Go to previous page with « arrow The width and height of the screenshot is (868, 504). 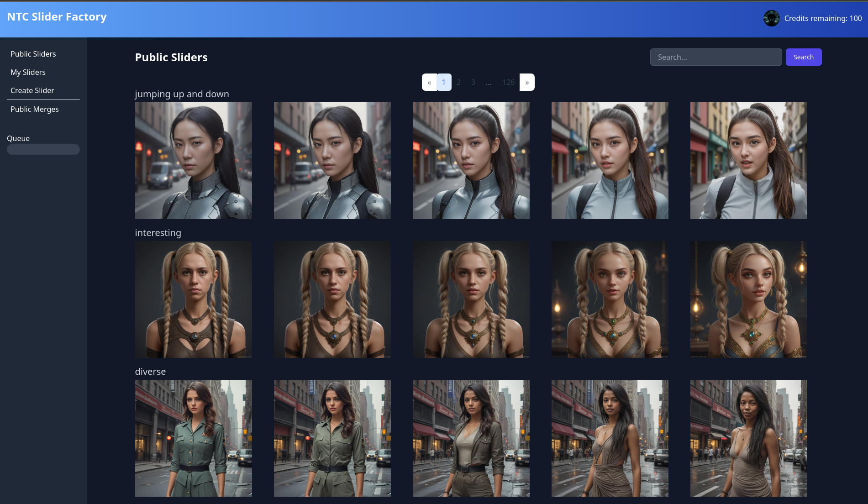tap(429, 82)
